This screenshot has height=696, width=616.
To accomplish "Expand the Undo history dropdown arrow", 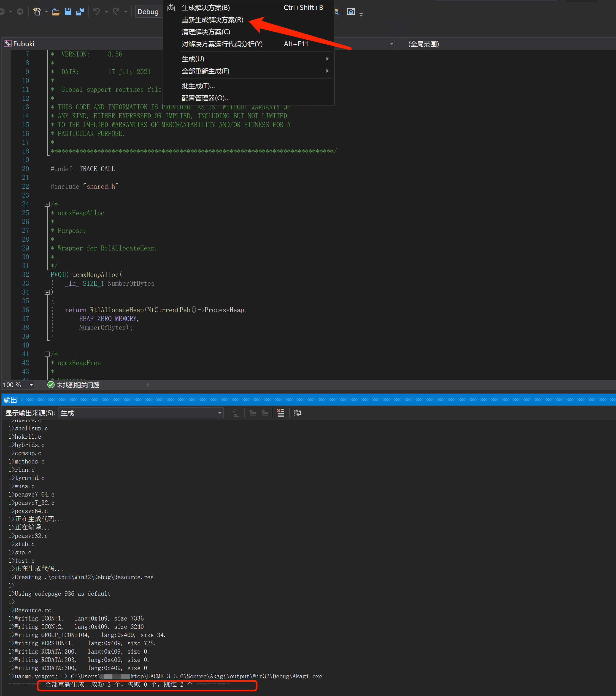I will [x=107, y=12].
